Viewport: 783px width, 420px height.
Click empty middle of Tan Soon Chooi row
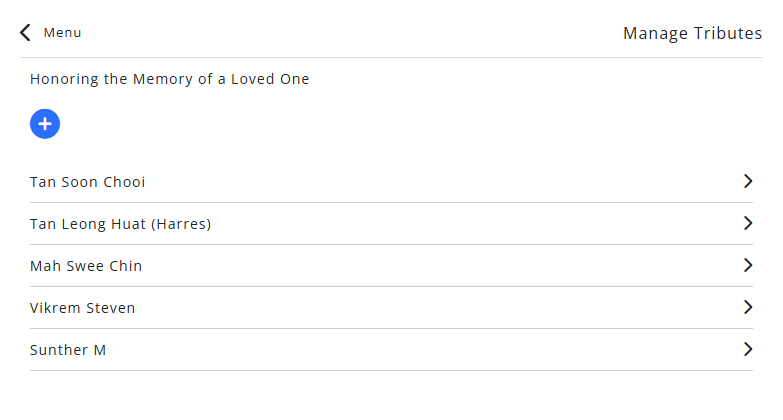[x=400, y=182]
